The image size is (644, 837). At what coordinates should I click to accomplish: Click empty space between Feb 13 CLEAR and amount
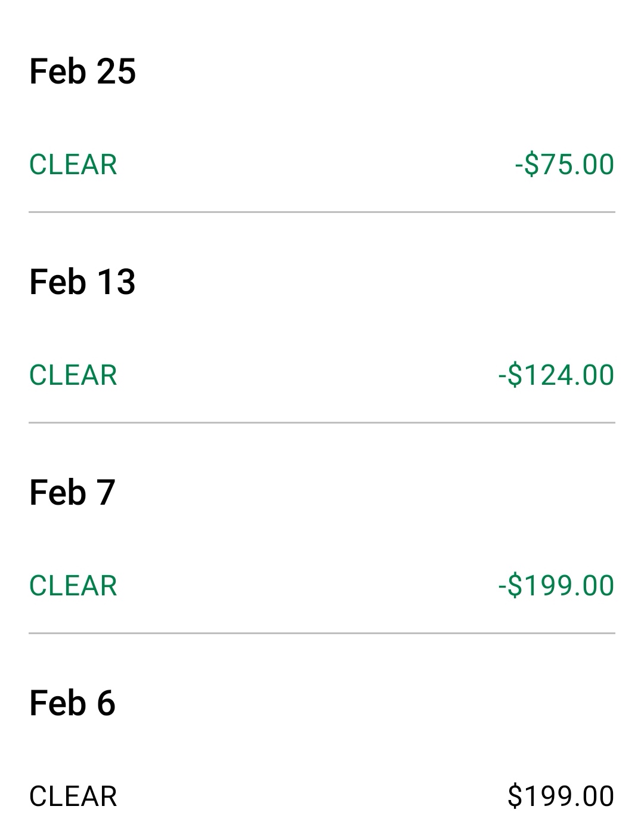(x=308, y=375)
